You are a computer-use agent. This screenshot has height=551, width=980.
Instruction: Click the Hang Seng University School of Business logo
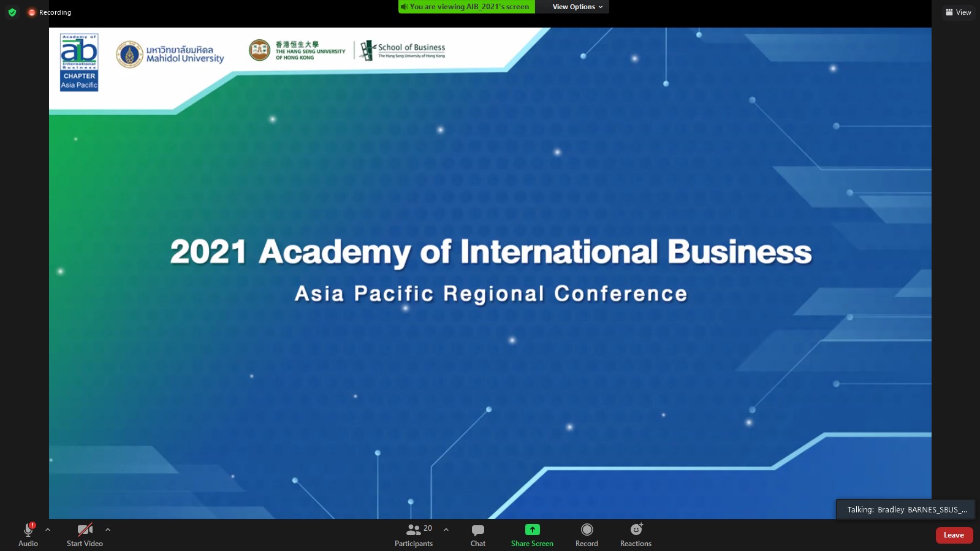(x=347, y=50)
